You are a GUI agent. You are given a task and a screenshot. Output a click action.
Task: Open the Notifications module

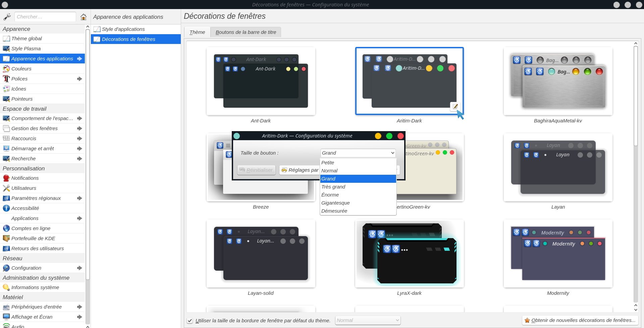(42, 178)
